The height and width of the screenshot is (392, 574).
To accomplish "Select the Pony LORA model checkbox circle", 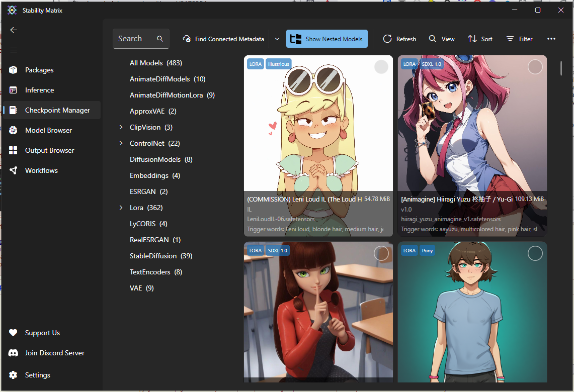I will (x=535, y=253).
